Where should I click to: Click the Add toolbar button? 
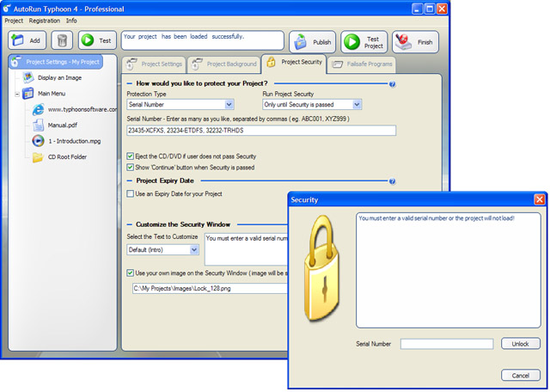[27, 40]
